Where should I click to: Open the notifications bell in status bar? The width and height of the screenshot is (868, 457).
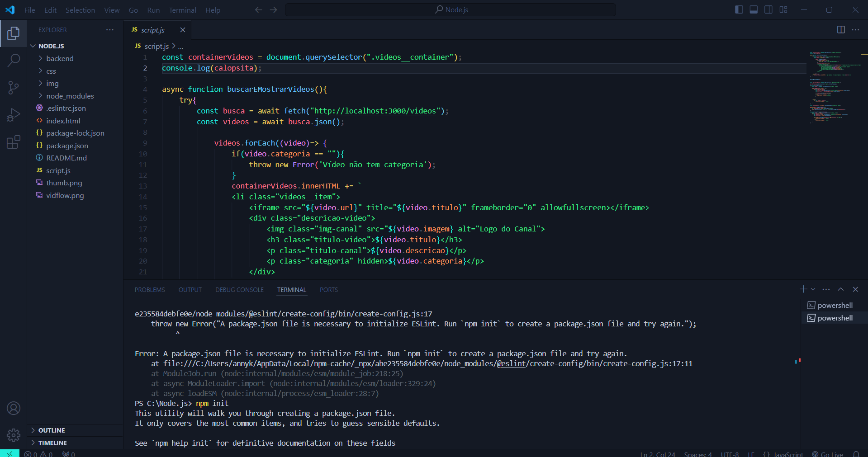click(x=856, y=454)
